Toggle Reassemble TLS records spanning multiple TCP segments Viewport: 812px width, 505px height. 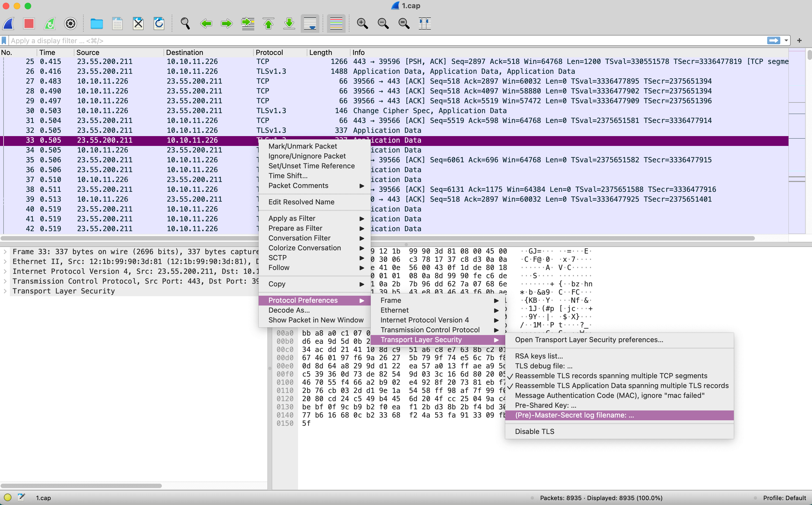(x=619, y=376)
